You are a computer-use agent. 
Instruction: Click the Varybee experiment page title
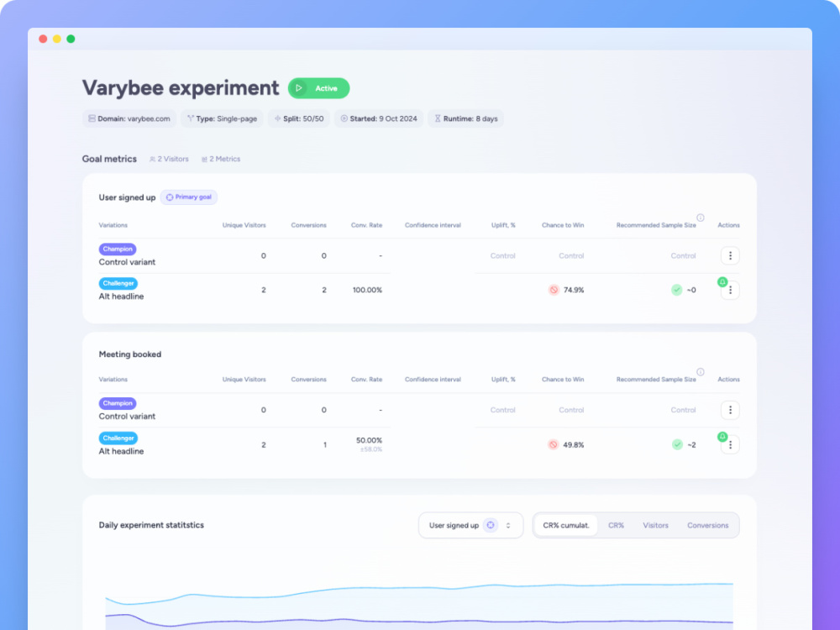(x=181, y=88)
